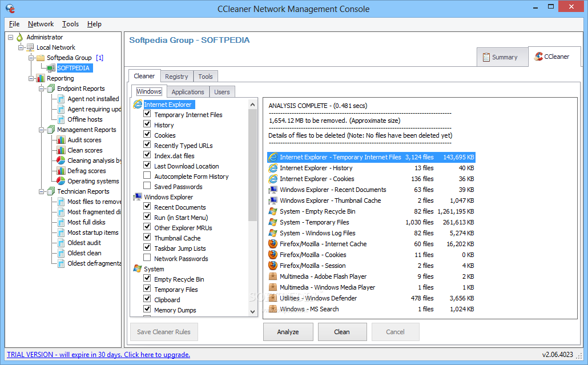
Task: Click the Firefox icon beside Firefox/Mozilla - Session
Action: pos(273,266)
